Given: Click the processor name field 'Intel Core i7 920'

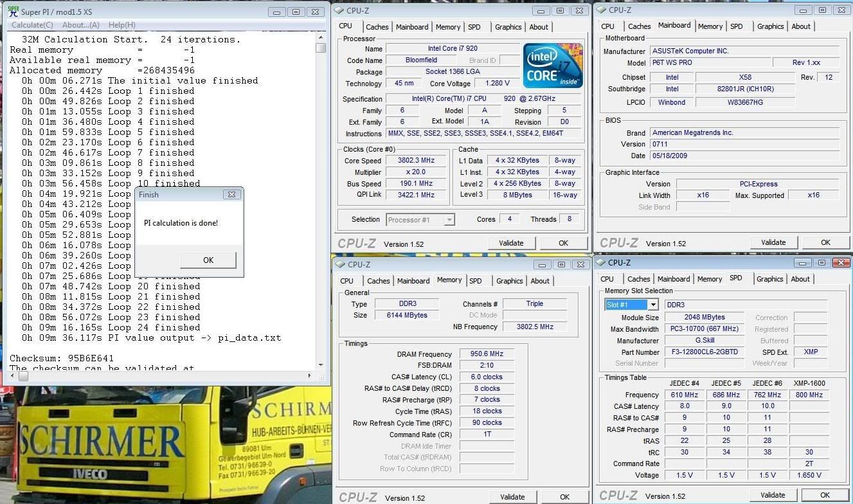Looking at the screenshot, I should point(453,49).
